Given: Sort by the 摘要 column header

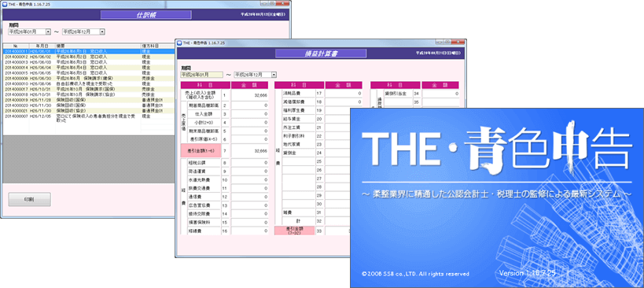Looking at the screenshot, I should [98, 46].
